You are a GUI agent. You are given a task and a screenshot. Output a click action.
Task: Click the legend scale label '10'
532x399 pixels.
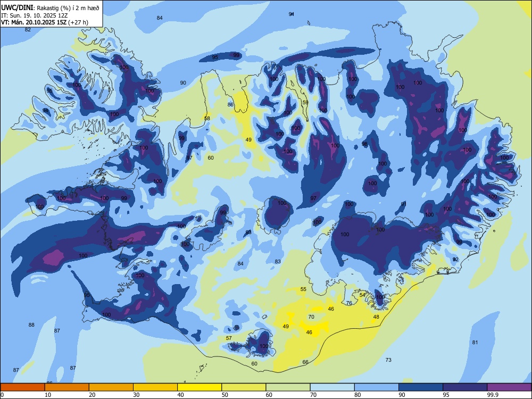click(x=48, y=395)
